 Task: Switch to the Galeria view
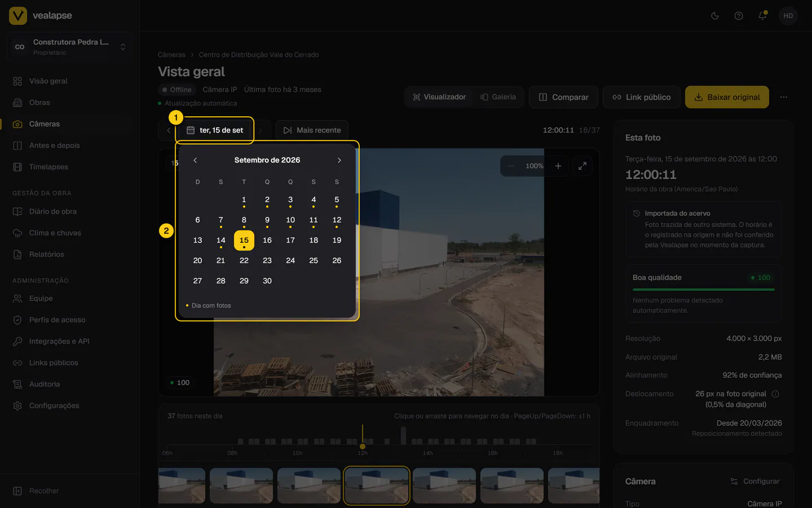(x=498, y=97)
